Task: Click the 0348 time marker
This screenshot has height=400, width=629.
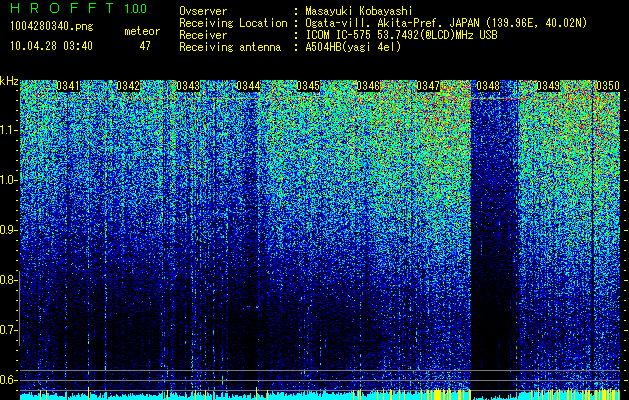Action: tap(488, 86)
